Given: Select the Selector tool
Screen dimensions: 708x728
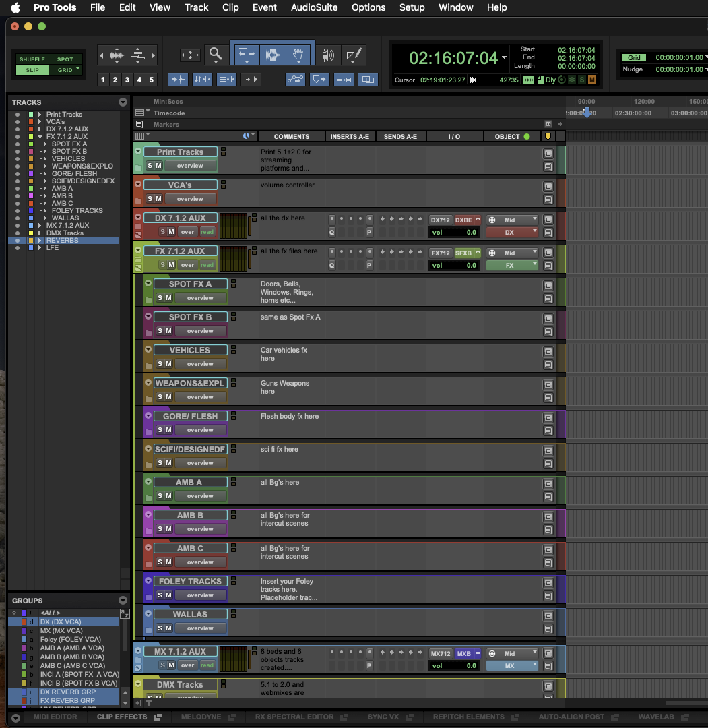Looking at the screenshot, I should (x=272, y=55).
